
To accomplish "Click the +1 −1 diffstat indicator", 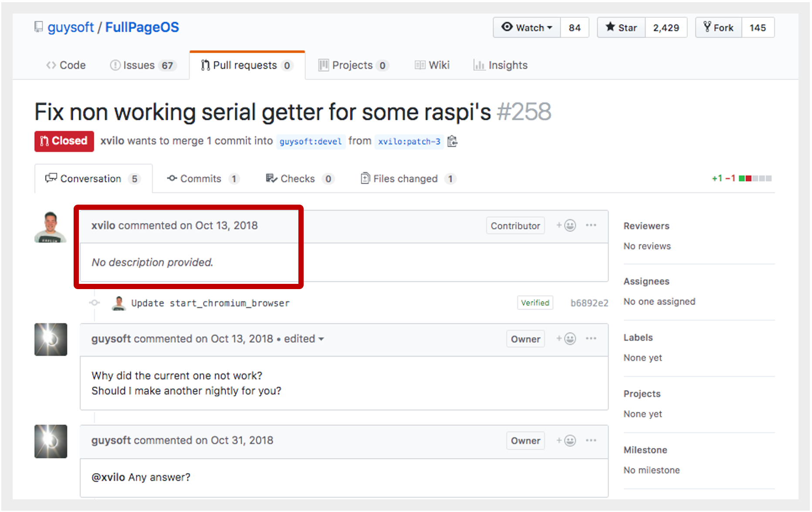I will 741,179.
